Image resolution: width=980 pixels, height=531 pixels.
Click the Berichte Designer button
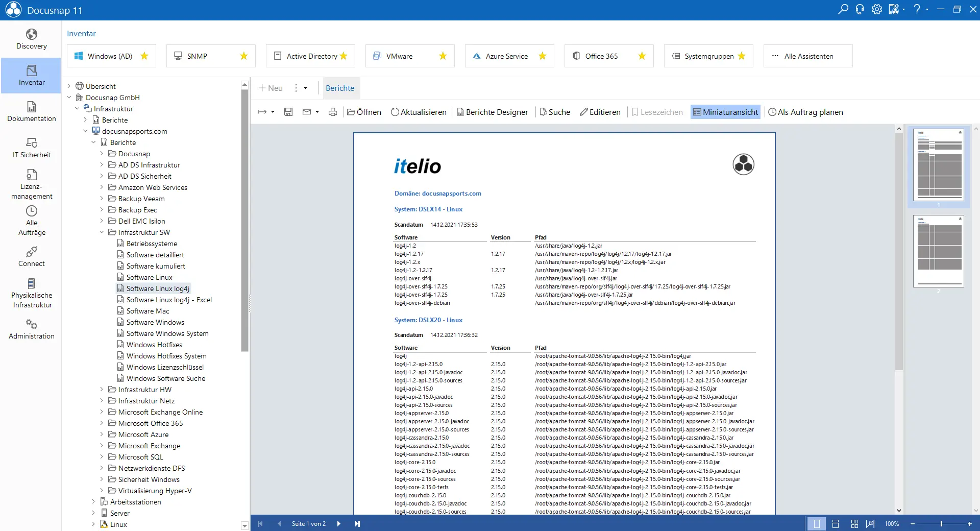492,112
